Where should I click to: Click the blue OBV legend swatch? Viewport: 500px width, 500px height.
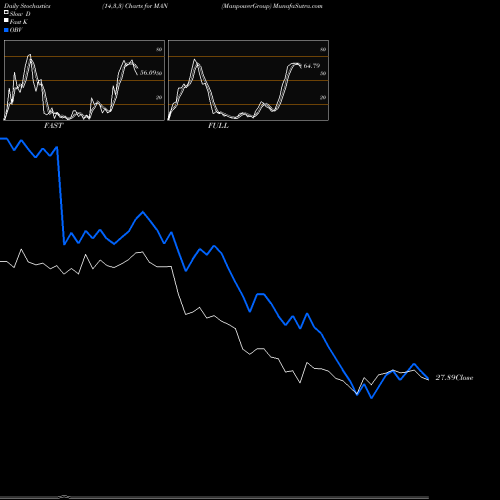point(6,30)
